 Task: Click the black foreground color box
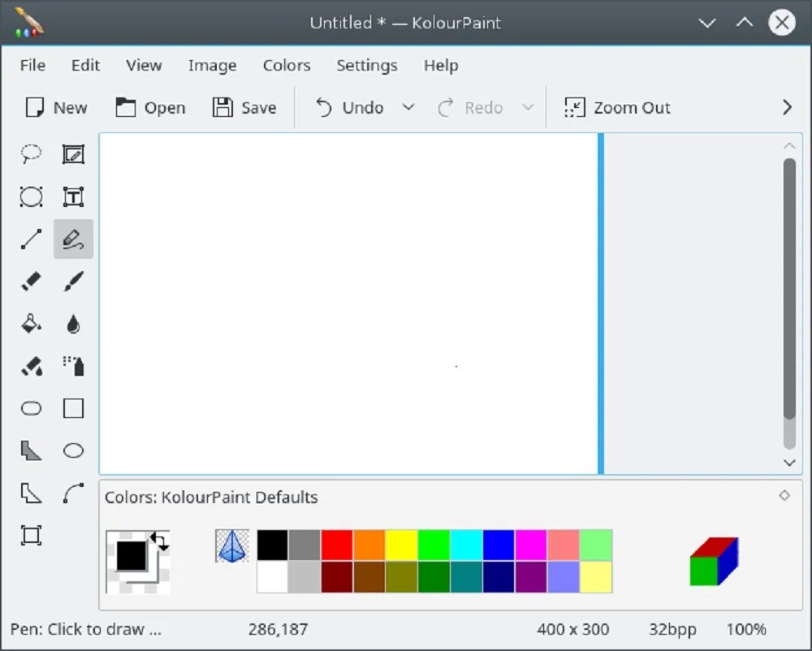tap(131, 555)
